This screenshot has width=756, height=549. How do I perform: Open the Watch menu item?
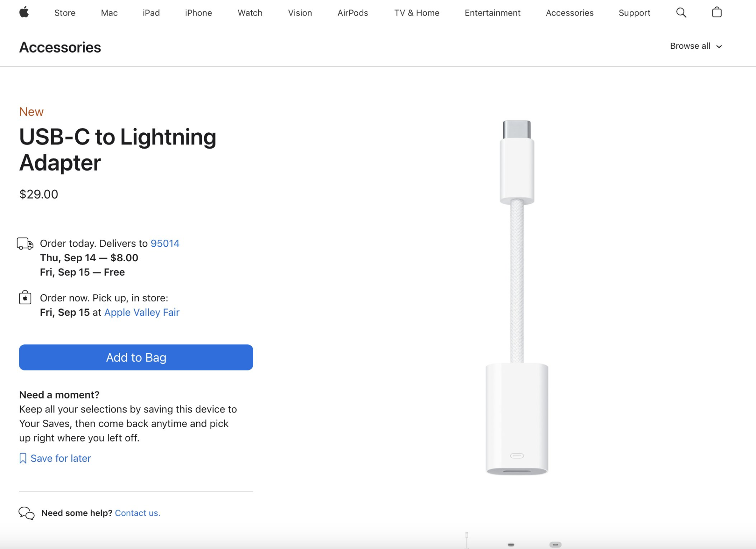(x=250, y=13)
